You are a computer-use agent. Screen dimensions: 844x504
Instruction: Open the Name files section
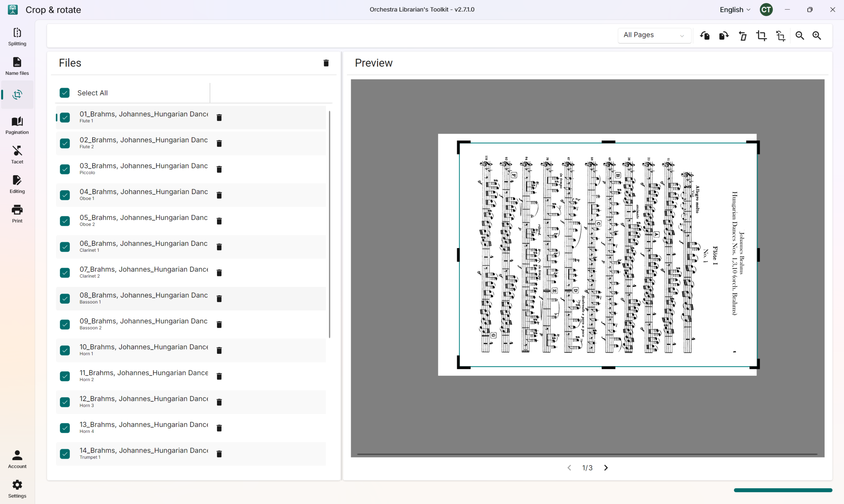tap(17, 66)
